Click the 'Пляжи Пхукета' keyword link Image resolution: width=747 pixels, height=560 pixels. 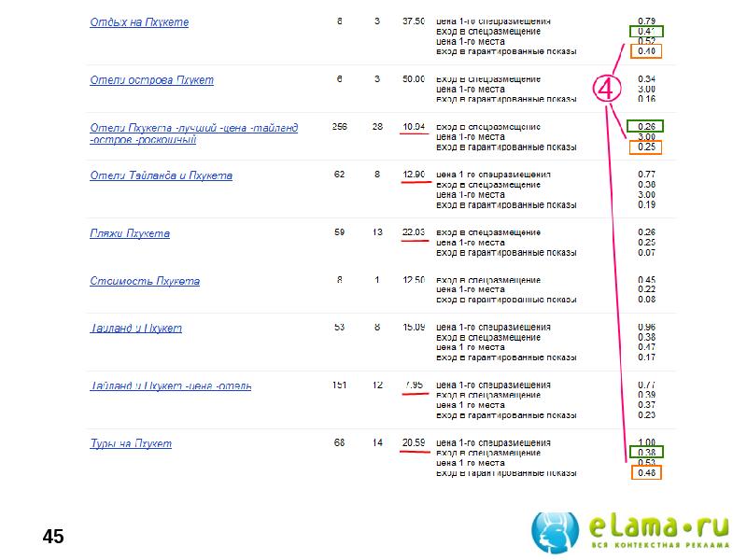(x=130, y=233)
